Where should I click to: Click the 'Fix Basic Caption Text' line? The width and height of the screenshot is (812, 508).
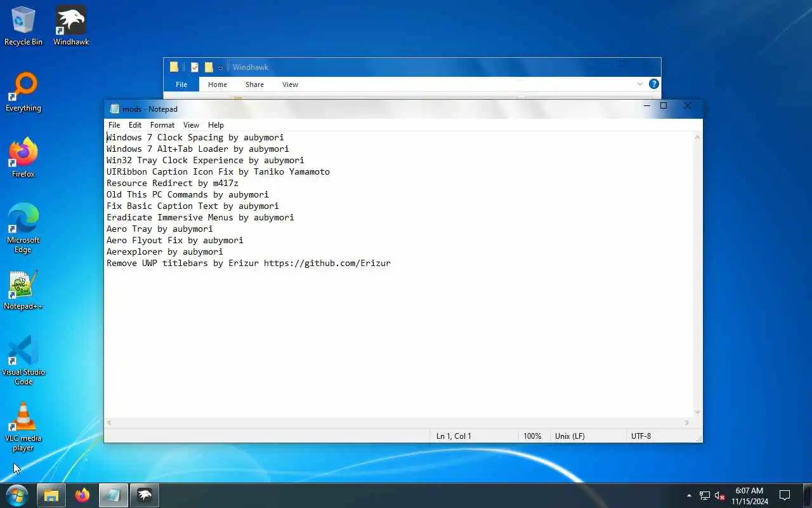pyautogui.click(x=193, y=206)
